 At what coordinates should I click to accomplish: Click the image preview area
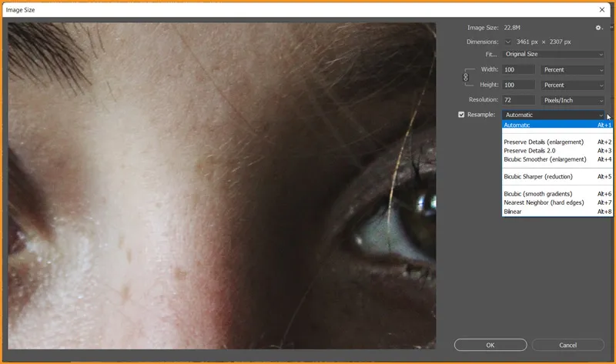coord(222,185)
